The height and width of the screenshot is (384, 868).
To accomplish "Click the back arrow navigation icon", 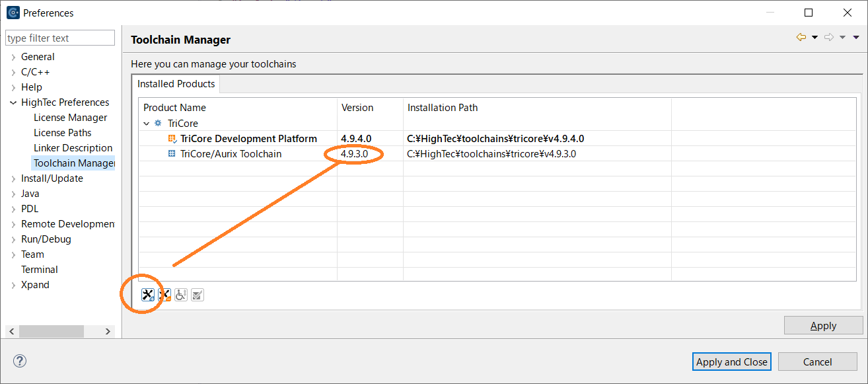I will [x=801, y=38].
